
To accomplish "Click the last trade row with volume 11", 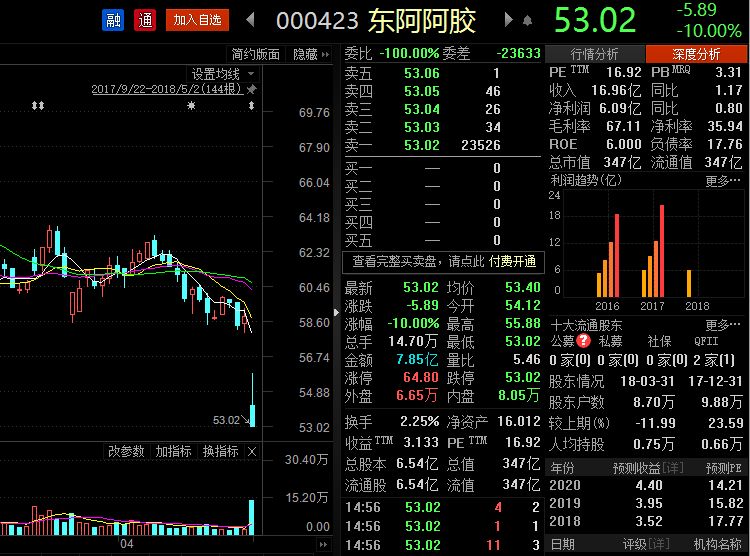I will coord(442,545).
